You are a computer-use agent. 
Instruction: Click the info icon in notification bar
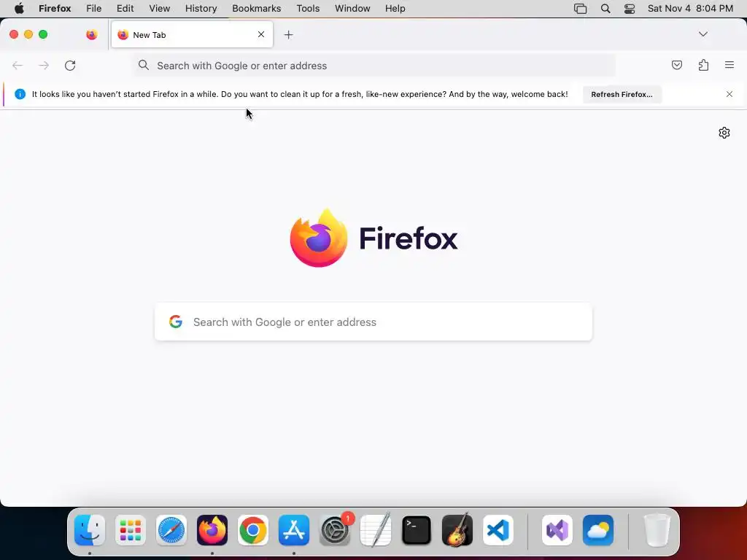(20, 94)
